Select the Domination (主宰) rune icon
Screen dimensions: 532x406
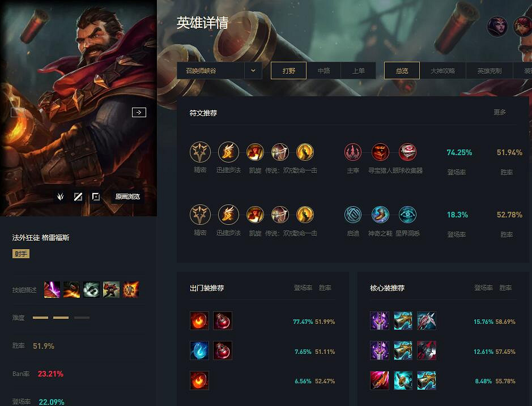click(x=353, y=152)
